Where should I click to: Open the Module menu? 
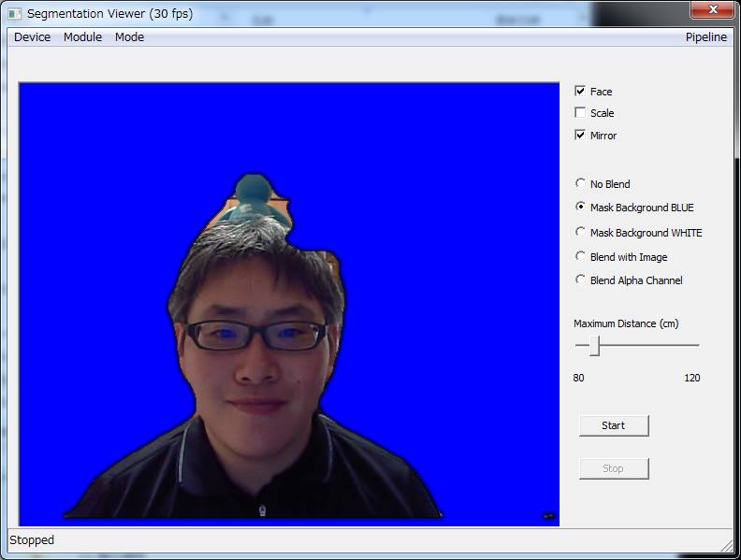pos(82,37)
